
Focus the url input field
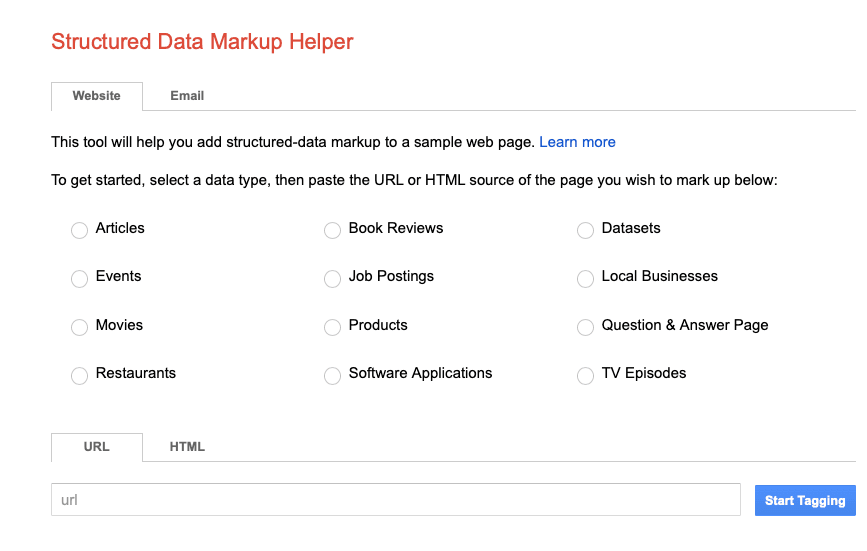point(395,500)
